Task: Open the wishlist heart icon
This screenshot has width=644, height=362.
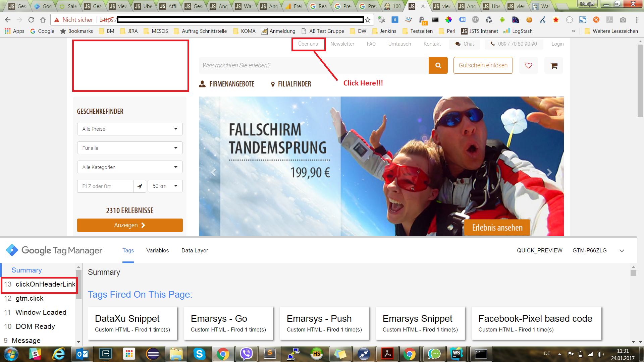Action: [529, 65]
